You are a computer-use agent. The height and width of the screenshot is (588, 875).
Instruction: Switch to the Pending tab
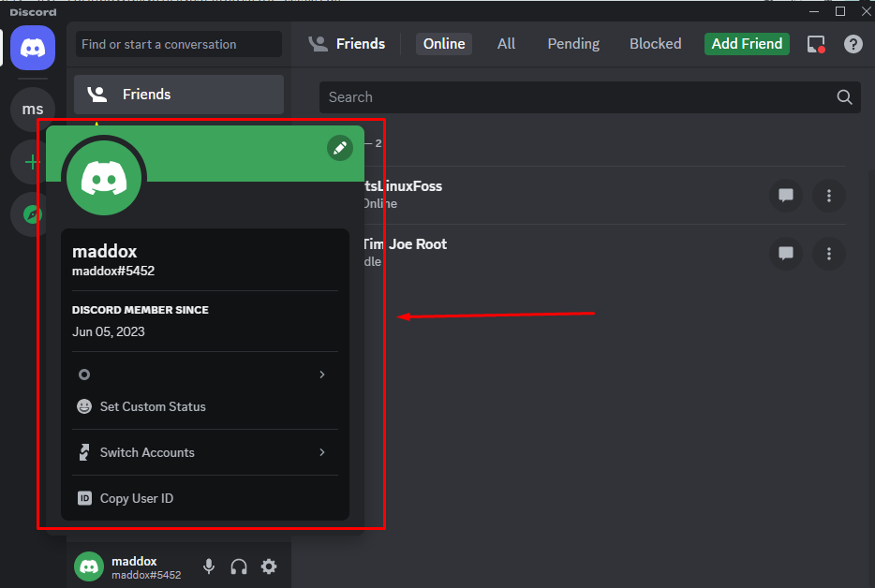[573, 43]
